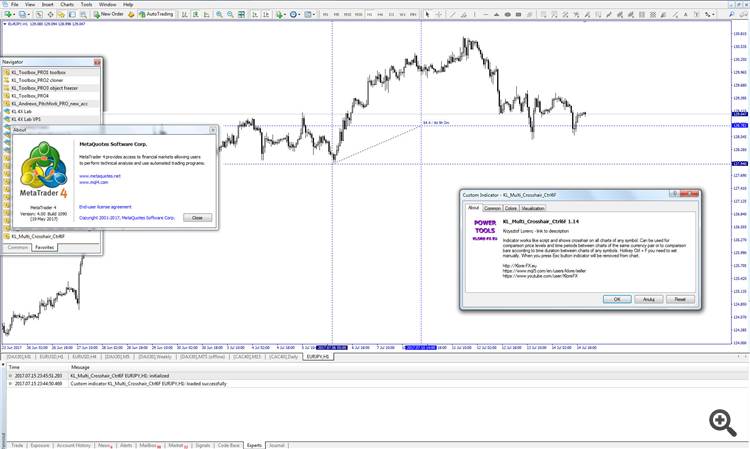Select the rectangle shape tool
Screen dimensions: 750x449
tap(518, 14)
